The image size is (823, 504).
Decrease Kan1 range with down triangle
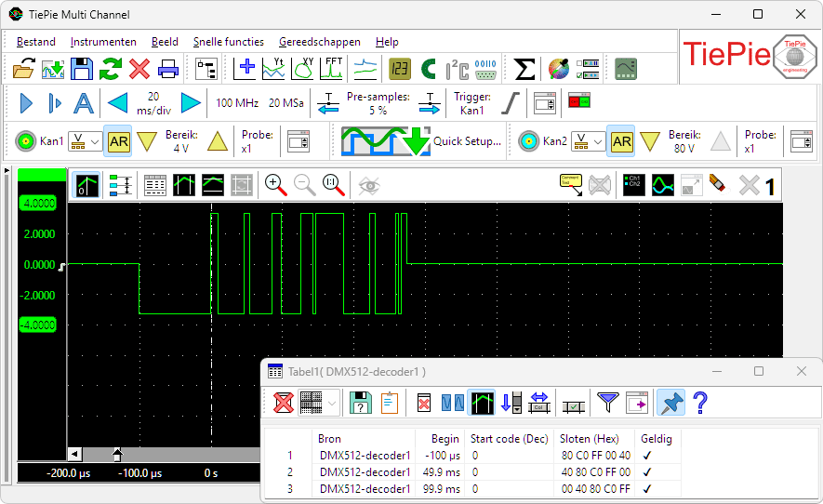tap(146, 141)
